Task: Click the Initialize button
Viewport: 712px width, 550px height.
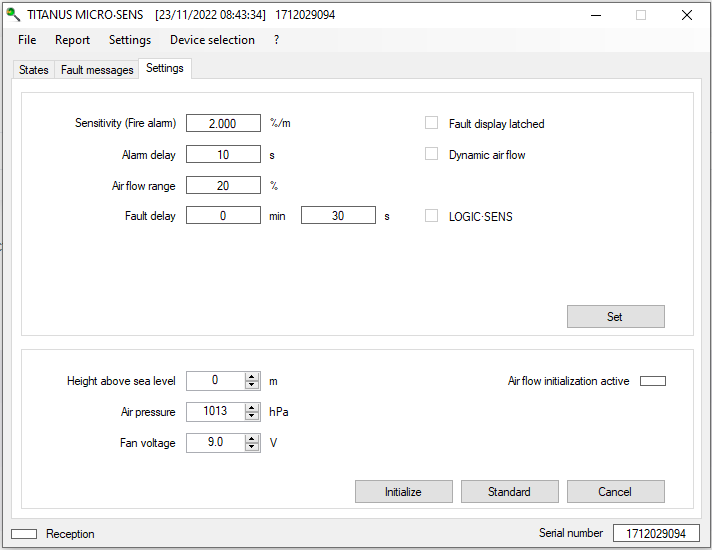Action: click(404, 491)
